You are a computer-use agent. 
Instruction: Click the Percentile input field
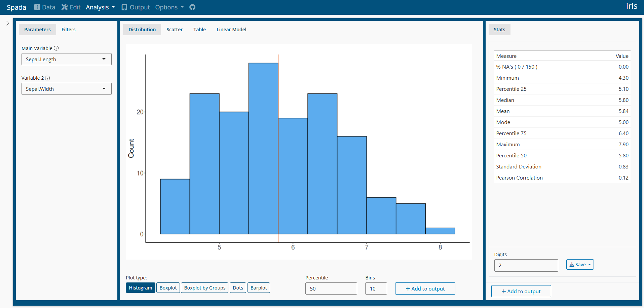(x=331, y=288)
